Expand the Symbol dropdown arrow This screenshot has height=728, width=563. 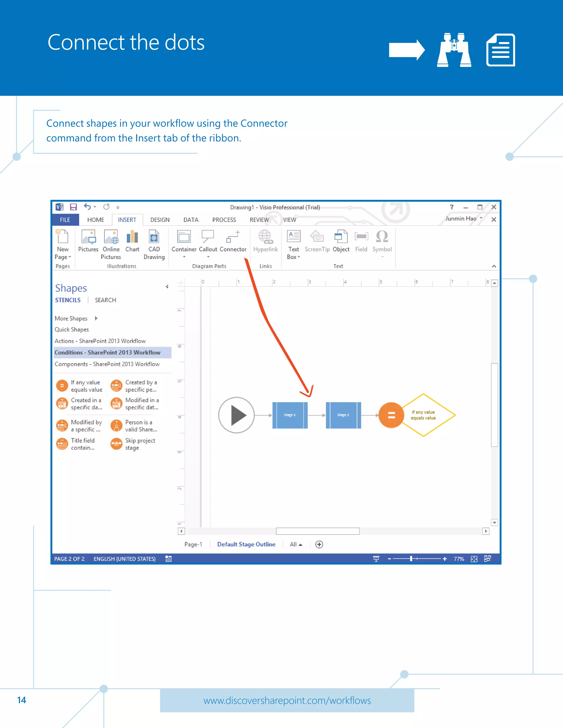pos(382,257)
